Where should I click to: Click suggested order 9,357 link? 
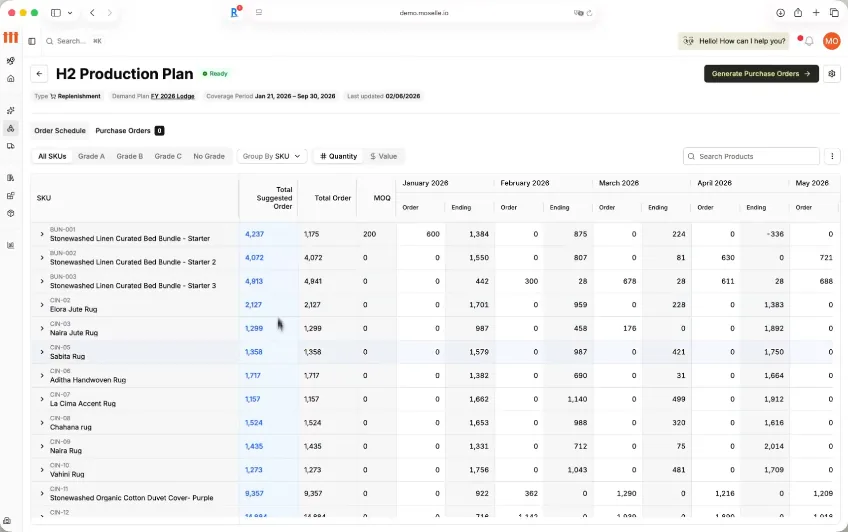254,493
